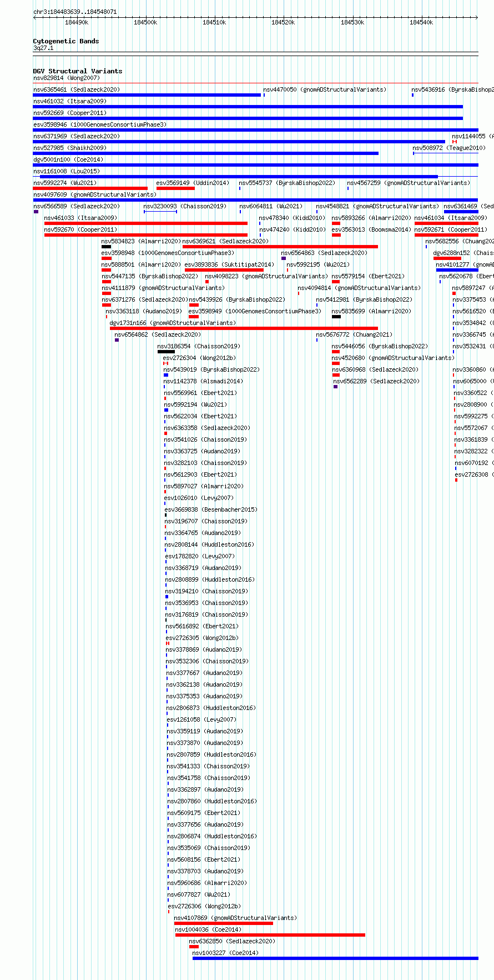The image size is (494, 980).
Task: Select nsv461033 (Itsara2009) variant label
Action: pos(81,218)
